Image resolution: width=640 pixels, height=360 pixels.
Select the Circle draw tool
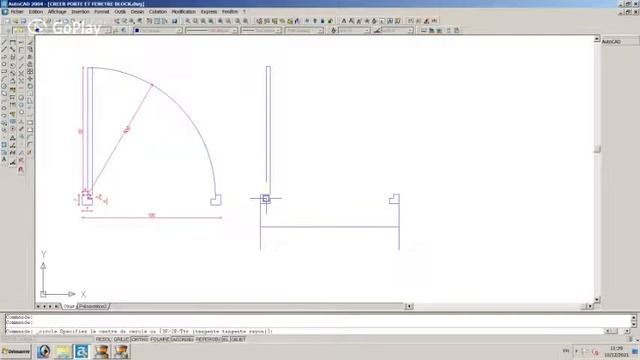pos(4,87)
